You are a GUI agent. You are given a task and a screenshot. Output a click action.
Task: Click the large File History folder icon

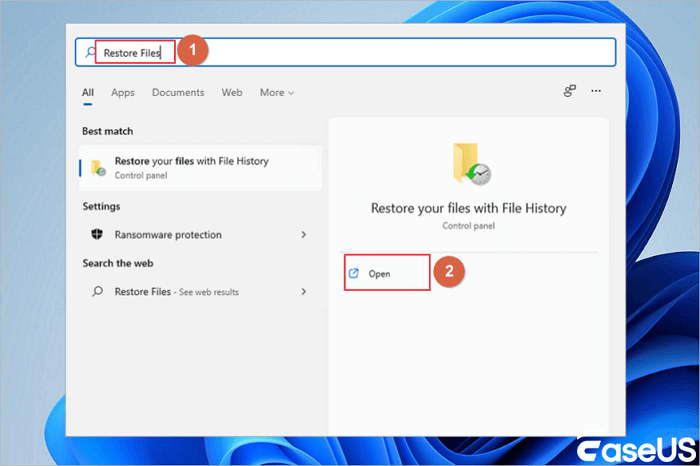pyautogui.click(x=472, y=164)
